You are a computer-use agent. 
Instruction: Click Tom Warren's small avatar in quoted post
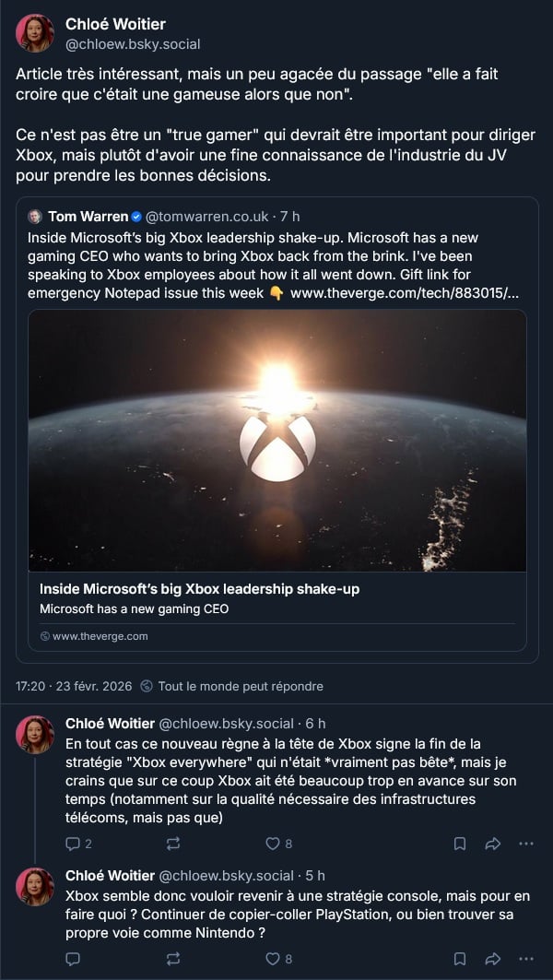pyautogui.click(x=35, y=217)
